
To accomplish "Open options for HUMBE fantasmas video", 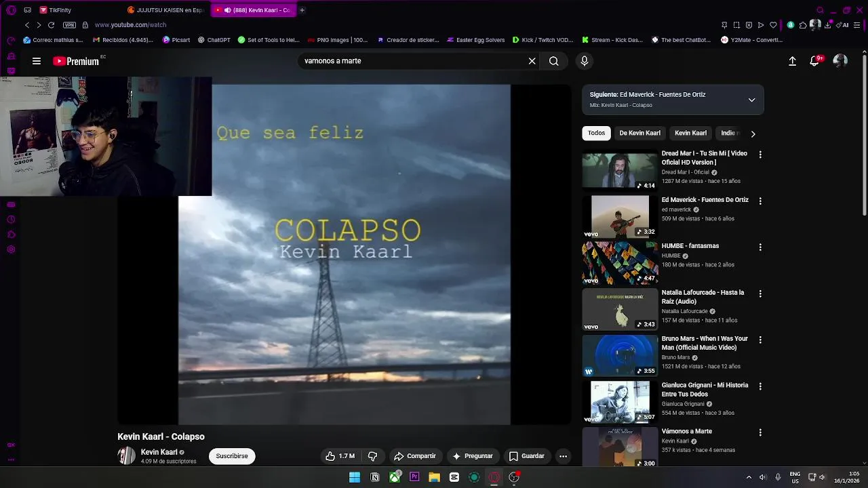I will (x=760, y=247).
